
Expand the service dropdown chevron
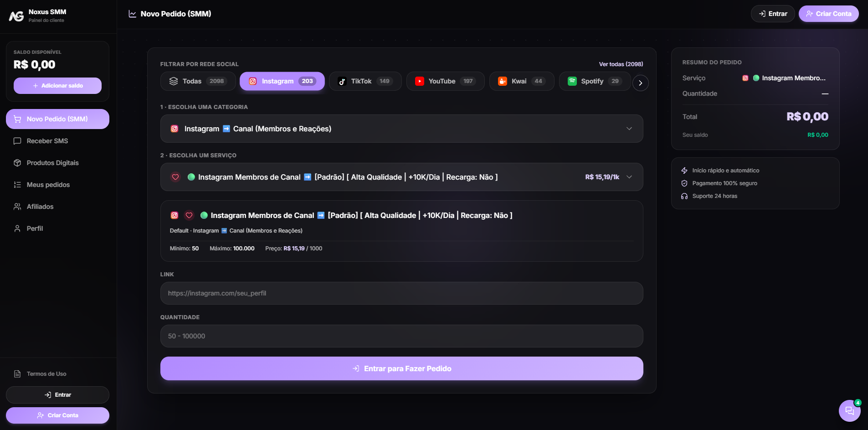[629, 177]
